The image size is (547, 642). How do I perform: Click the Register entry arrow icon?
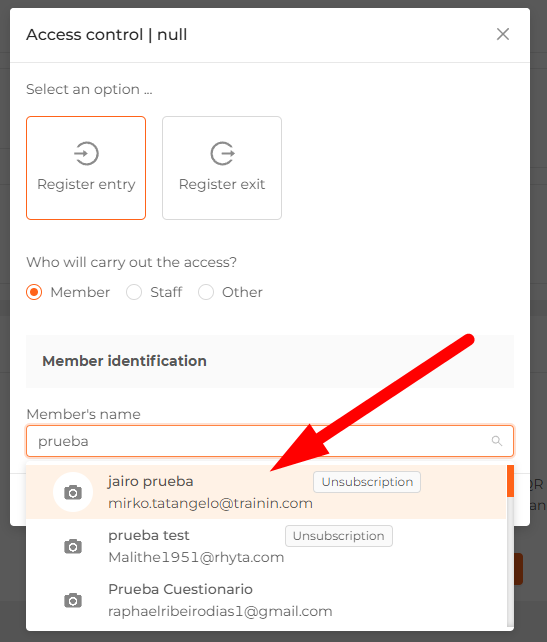86,154
